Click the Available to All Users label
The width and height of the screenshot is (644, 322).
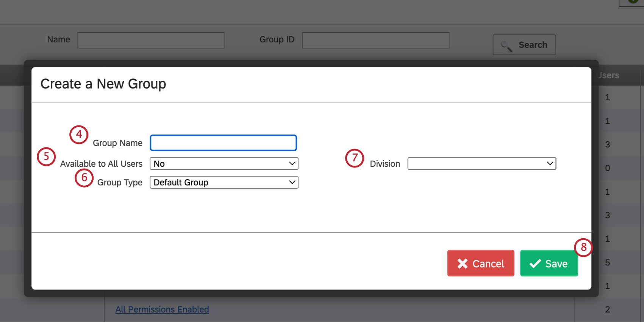tap(101, 164)
